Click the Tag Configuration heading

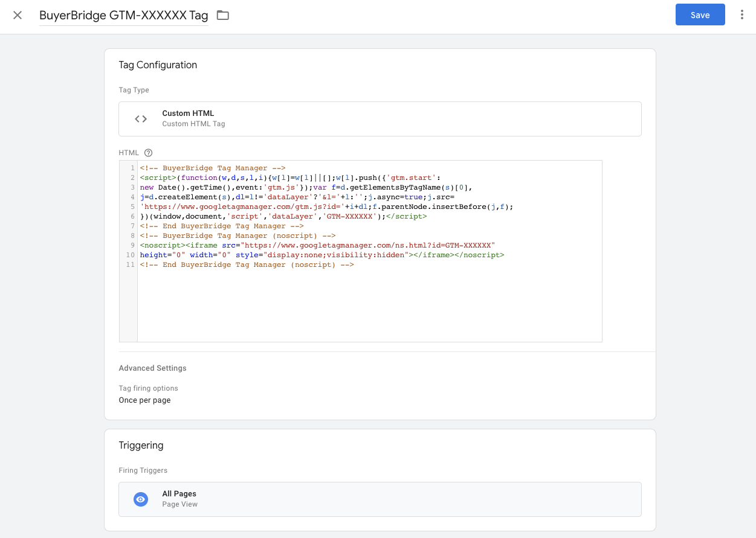point(158,65)
